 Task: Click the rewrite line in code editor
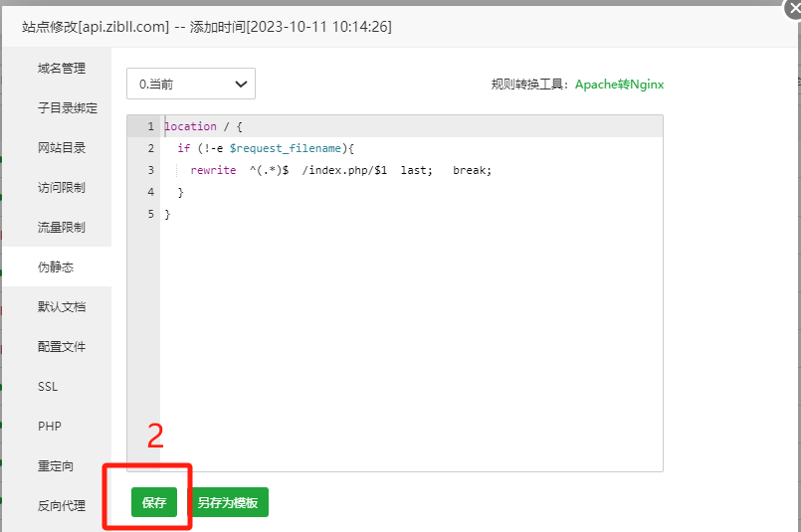(340, 170)
